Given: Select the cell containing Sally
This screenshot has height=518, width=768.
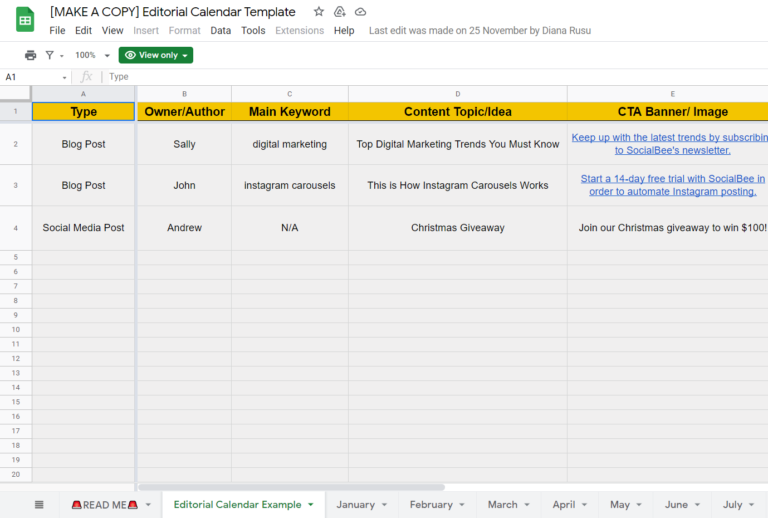Looking at the screenshot, I should tap(184, 144).
